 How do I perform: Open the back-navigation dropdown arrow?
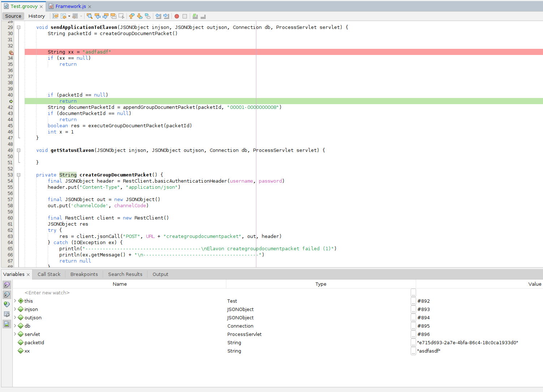pos(69,16)
